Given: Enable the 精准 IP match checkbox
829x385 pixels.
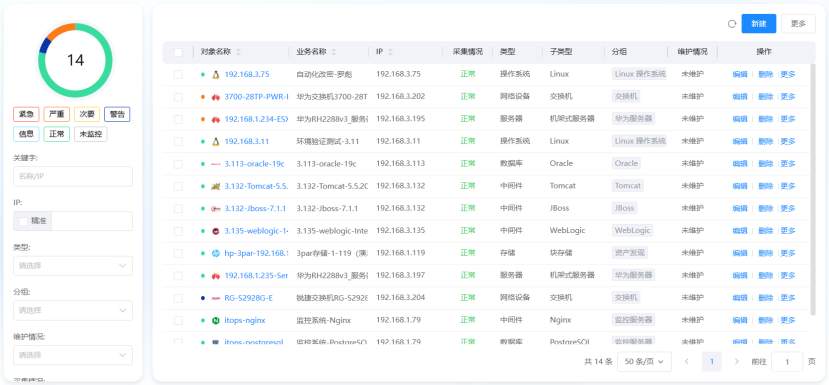Looking at the screenshot, I should coord(23,221).
